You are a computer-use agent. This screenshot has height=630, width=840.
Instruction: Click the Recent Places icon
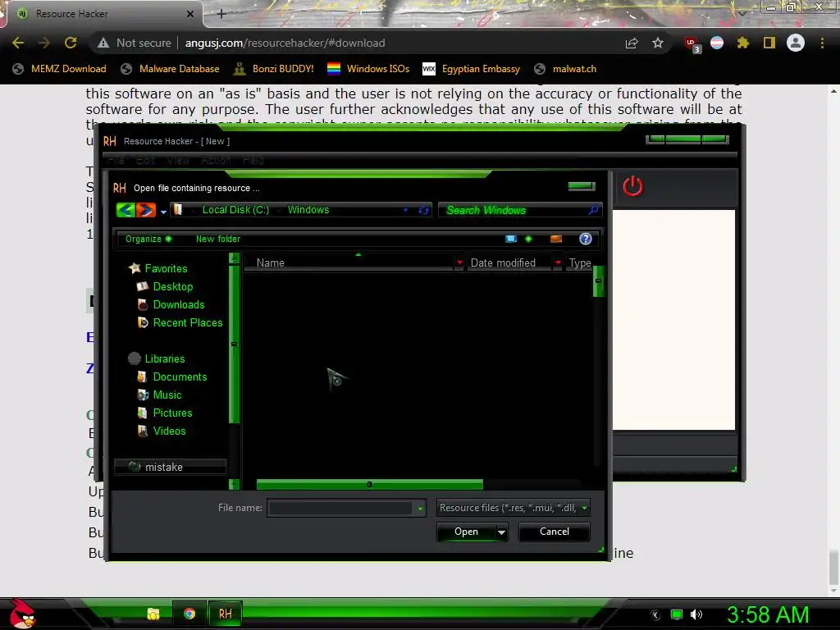143,322
